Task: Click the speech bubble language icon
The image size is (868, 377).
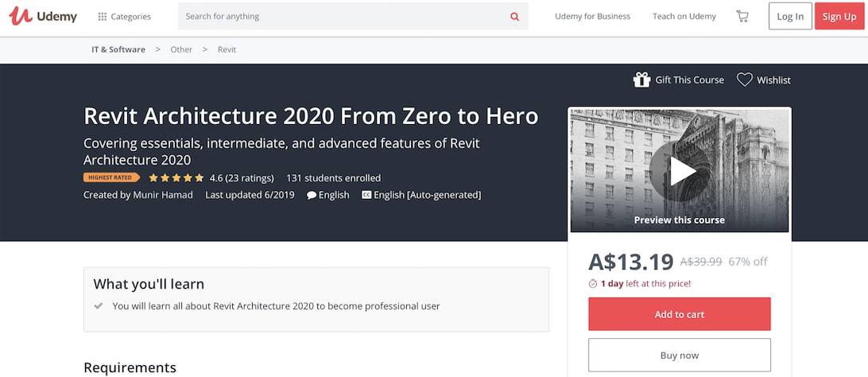Action: coord(312,195)
